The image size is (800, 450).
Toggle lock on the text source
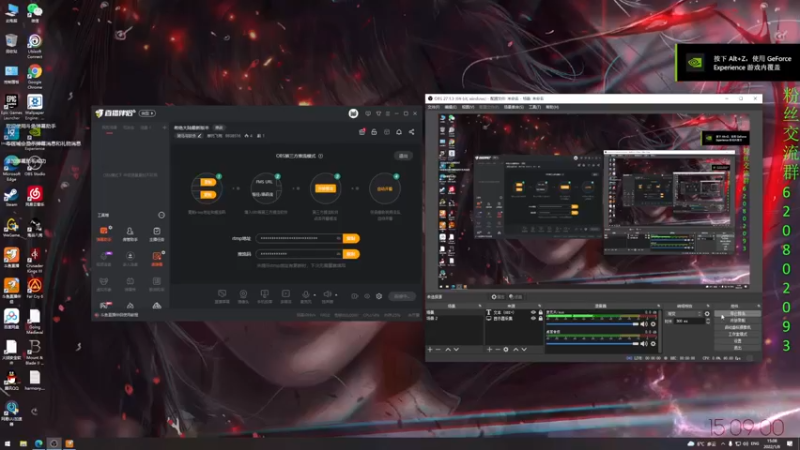(540, 312)
